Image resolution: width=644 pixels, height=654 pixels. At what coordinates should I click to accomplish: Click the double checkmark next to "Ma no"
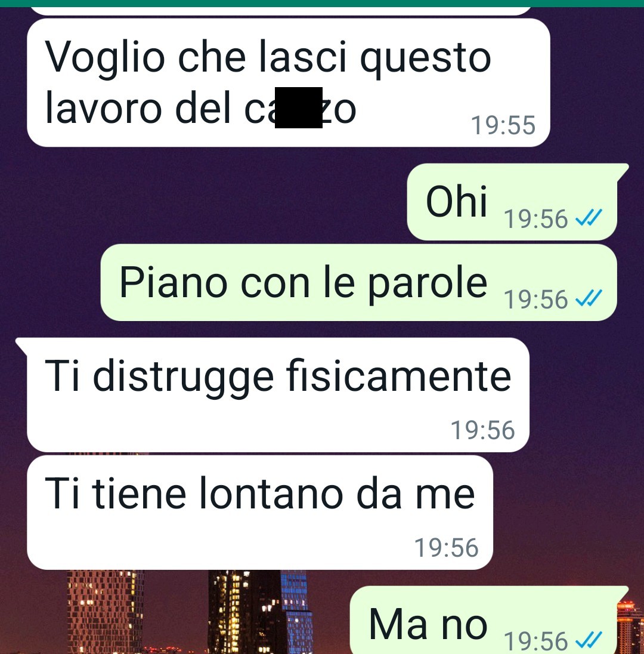[589, 640]
